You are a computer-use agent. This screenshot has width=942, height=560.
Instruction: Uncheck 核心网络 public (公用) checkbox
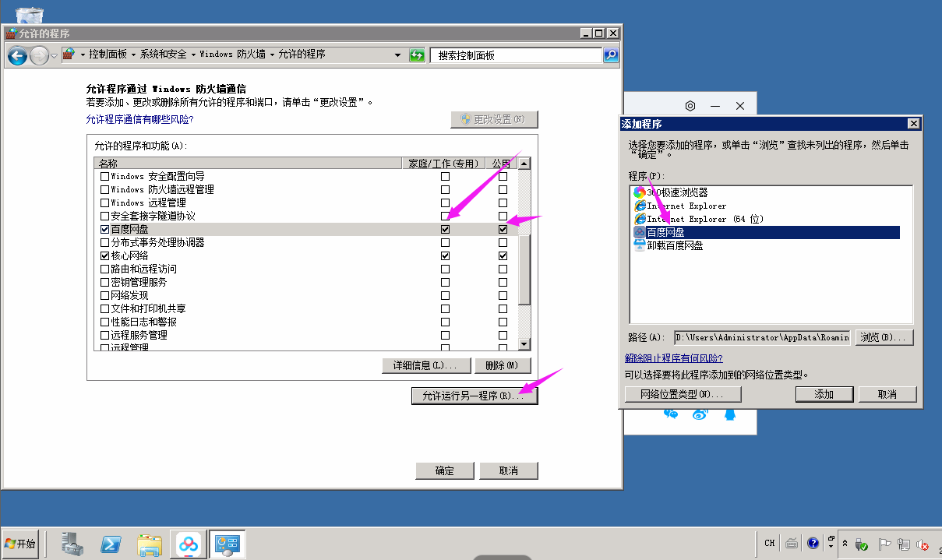pos(503,256)
